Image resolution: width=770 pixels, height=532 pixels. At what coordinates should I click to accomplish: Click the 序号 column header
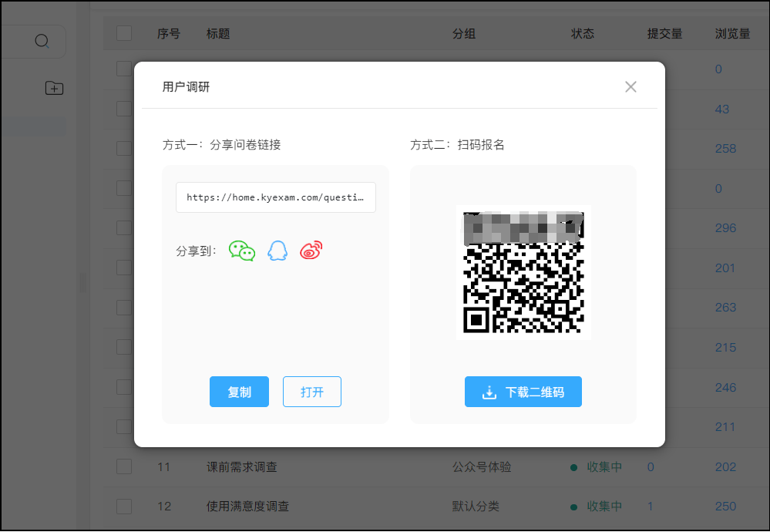point(169,33)
